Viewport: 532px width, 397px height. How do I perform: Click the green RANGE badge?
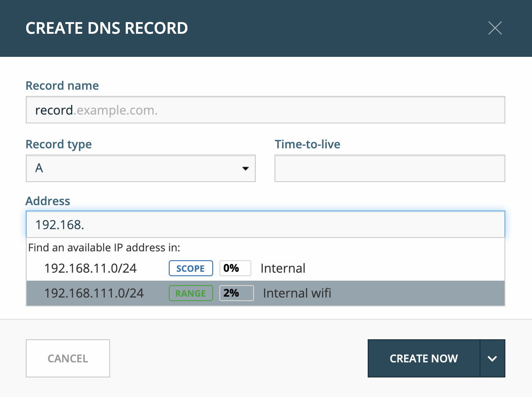[191, 293]
